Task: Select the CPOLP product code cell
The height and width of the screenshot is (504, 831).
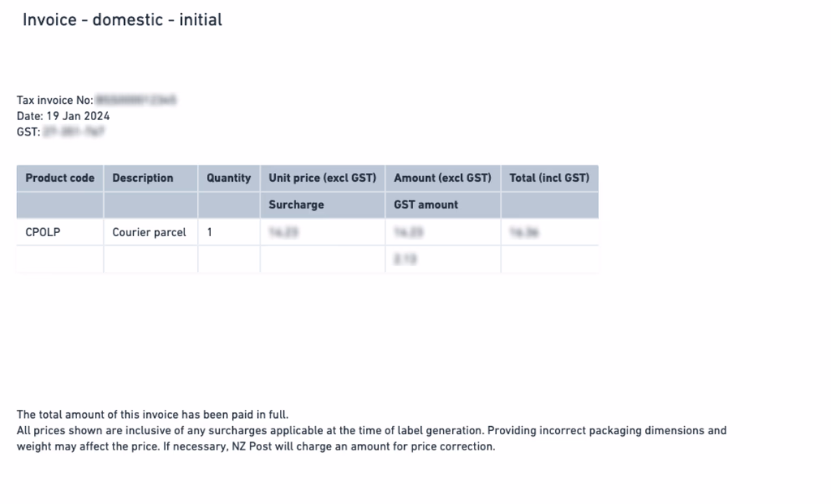Action: pyautogui.click(x=60, y=232)
